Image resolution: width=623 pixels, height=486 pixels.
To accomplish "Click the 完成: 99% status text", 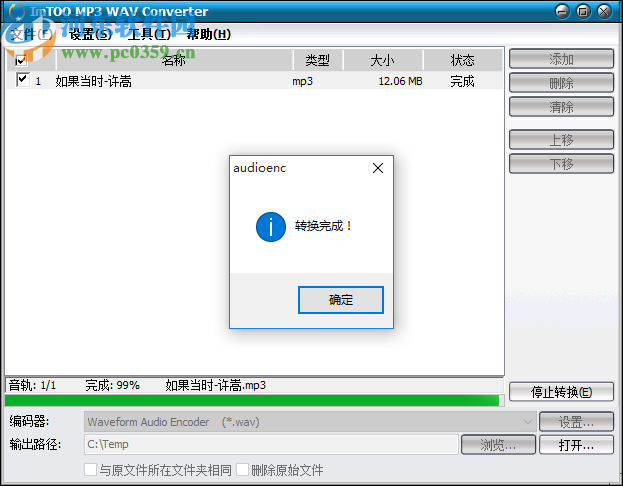I will pos(112,385).
